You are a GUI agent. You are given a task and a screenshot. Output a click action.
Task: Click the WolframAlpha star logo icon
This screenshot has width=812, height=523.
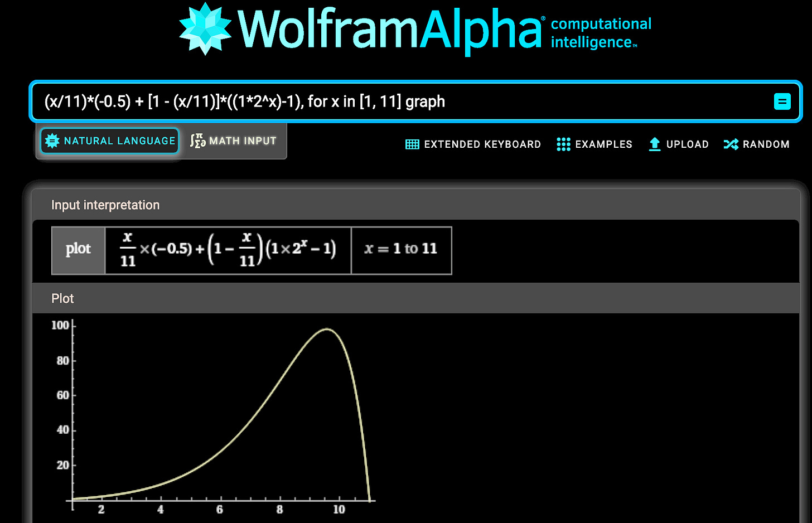pyautogui.click(x=205, y=29)
